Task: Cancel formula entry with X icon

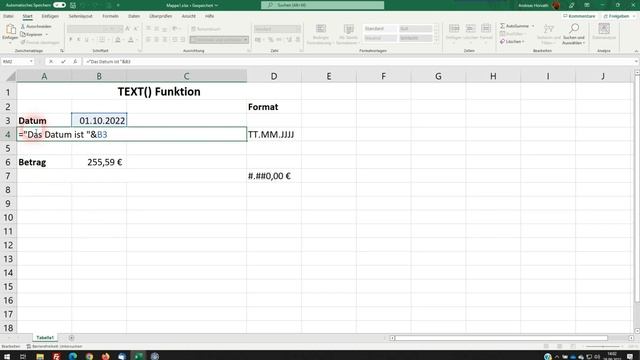Action: coord(51,62)
